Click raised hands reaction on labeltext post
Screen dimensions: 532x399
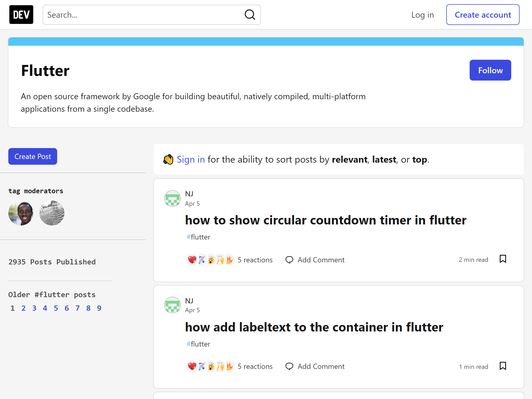220,366
